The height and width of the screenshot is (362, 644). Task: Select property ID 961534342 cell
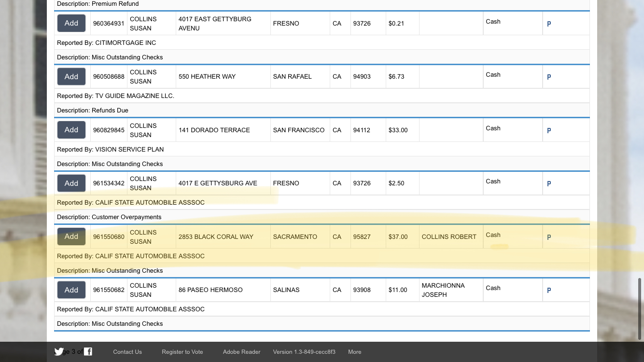109,183
